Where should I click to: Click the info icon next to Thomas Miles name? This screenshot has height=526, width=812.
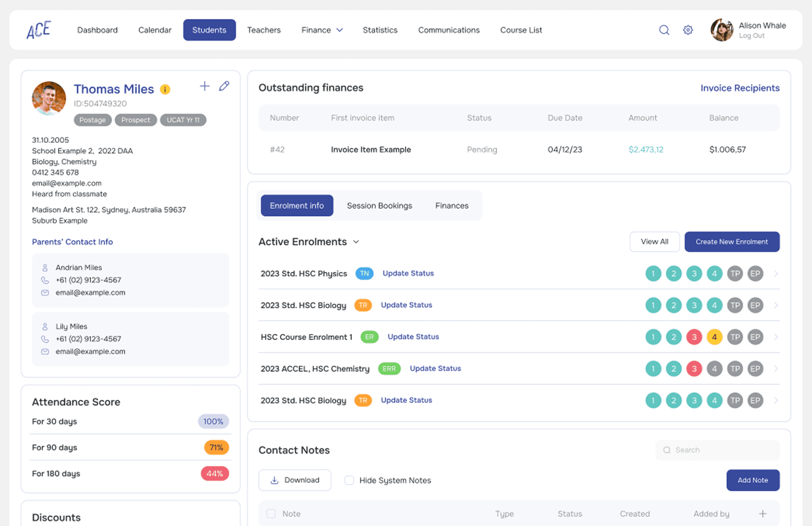click(165, 89)
